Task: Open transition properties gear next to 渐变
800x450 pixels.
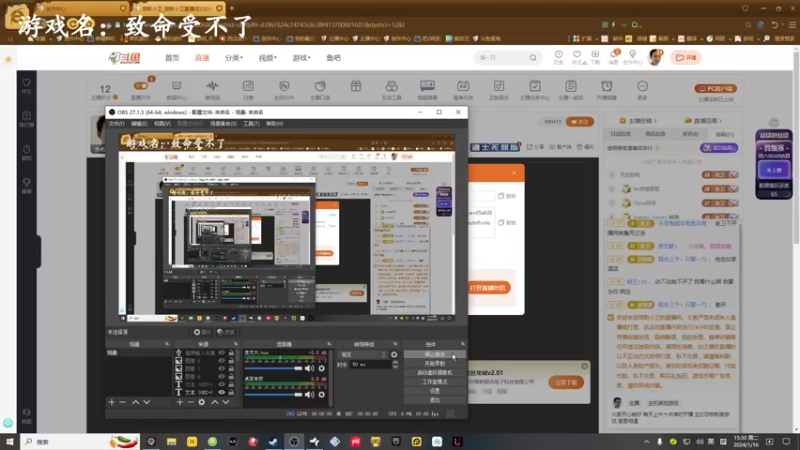Action: click(394, 355)
